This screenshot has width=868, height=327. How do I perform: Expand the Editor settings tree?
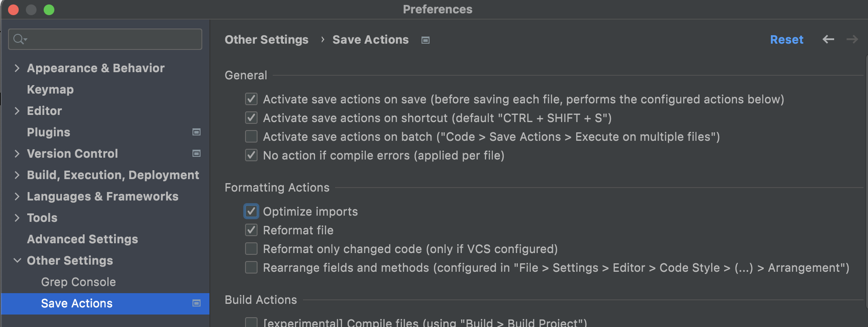click(17, 110)
